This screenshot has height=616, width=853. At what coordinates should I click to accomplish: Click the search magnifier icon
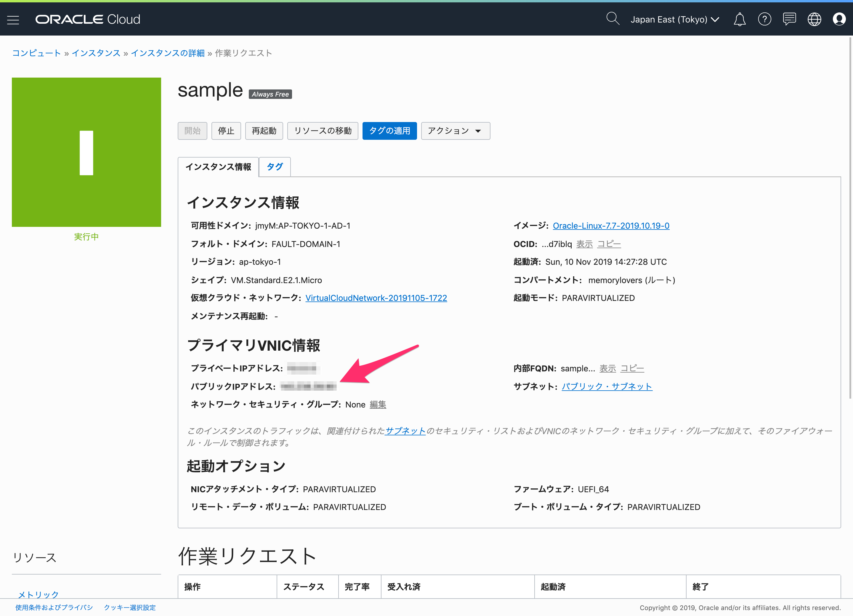click(612, 18)
